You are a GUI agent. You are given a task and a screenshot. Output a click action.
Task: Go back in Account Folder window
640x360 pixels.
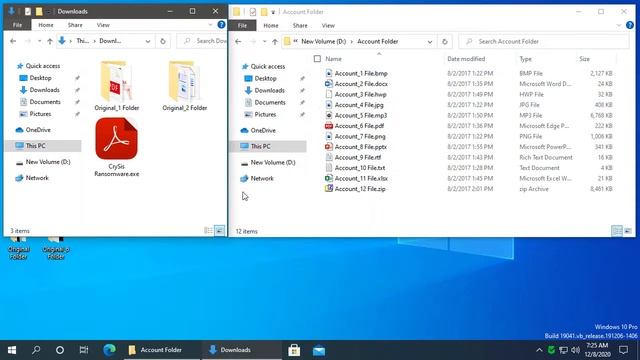point(238,42)
